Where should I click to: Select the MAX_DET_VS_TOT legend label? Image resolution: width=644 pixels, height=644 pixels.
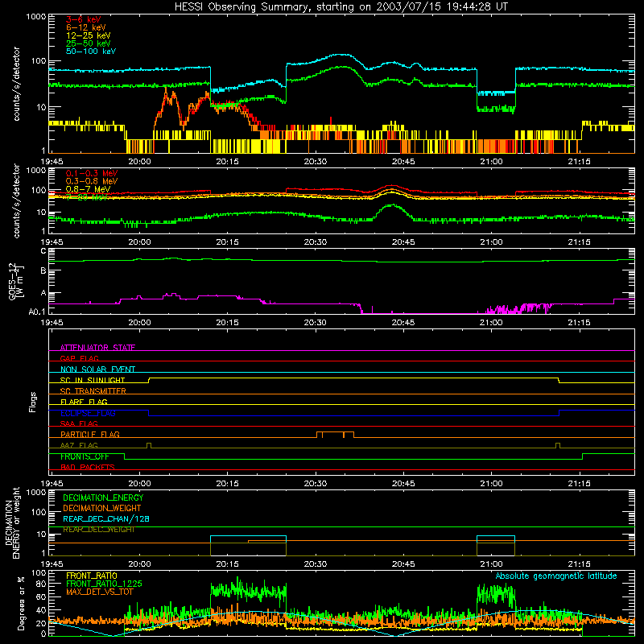(x=100, y=592)
